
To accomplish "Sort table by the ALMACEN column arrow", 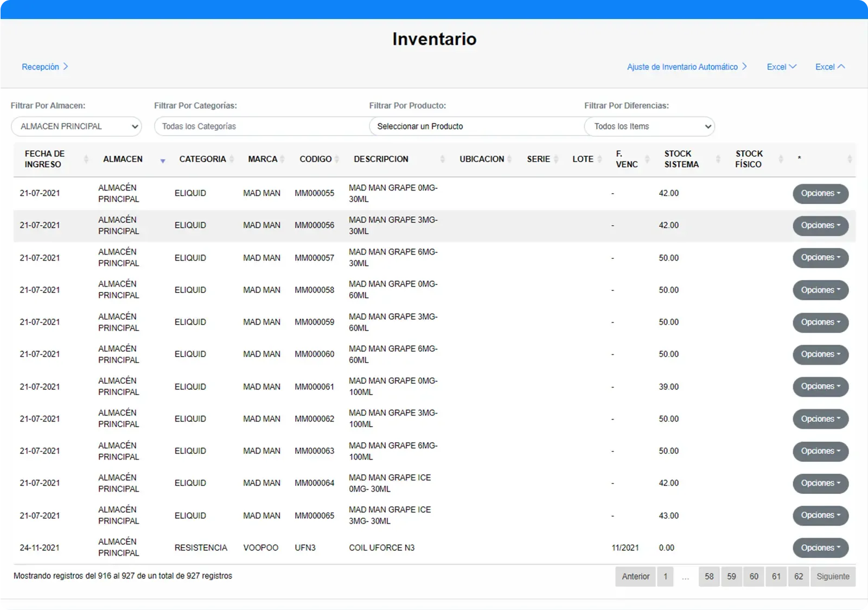I will (x=162, y=161).
